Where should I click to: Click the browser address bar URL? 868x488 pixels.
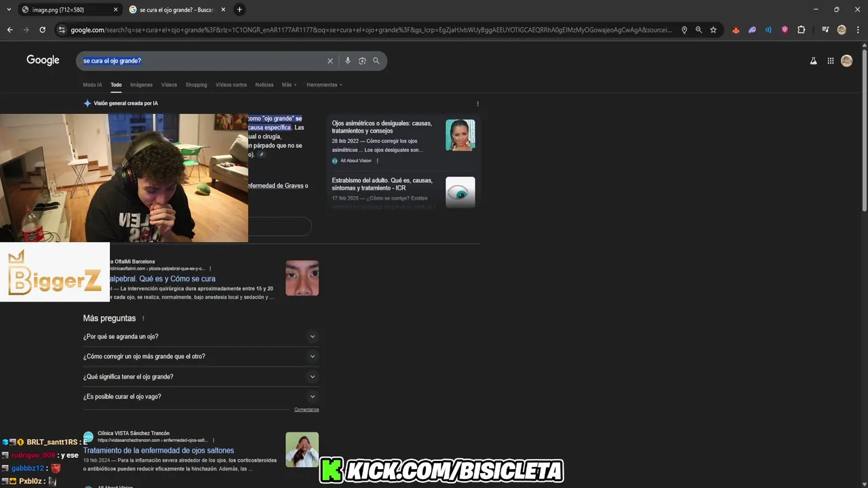371,30
